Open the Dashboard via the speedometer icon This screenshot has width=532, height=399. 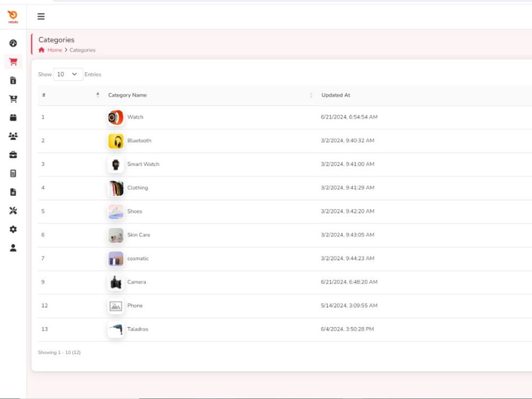coord(13,43)
